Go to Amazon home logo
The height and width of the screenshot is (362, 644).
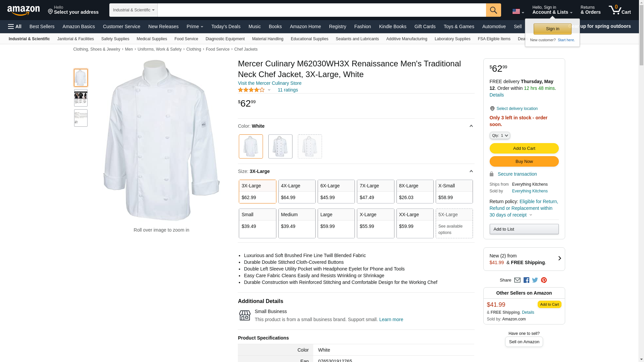(x=23, y=11)
